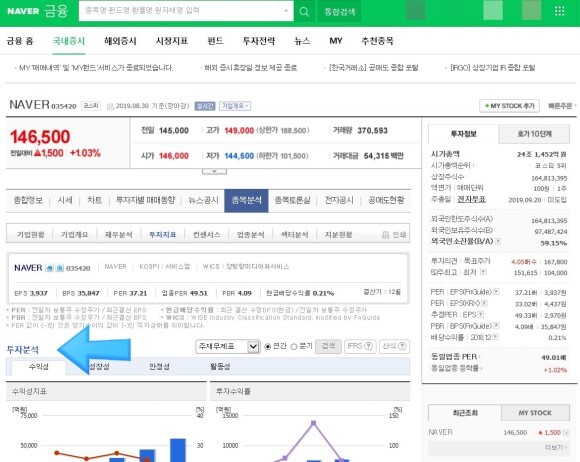Click help icon beside PER EPS(FnGuide)

(x=496, y=292)
